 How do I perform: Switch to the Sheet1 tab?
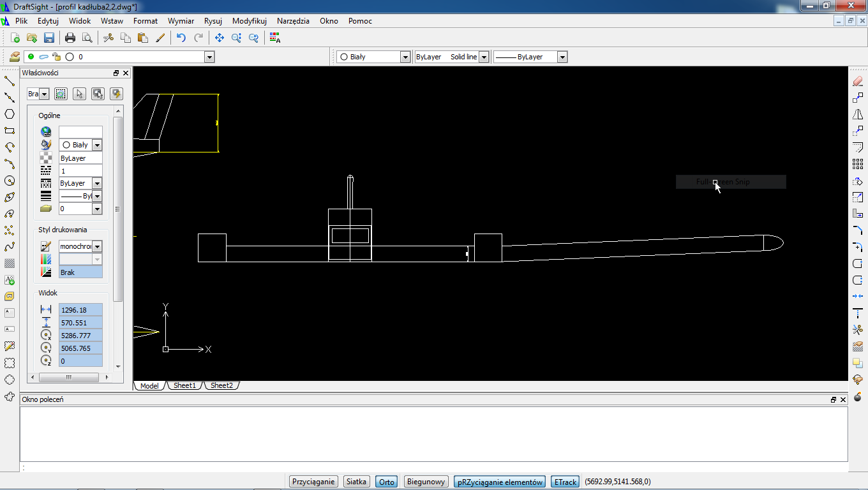point(184,385)
